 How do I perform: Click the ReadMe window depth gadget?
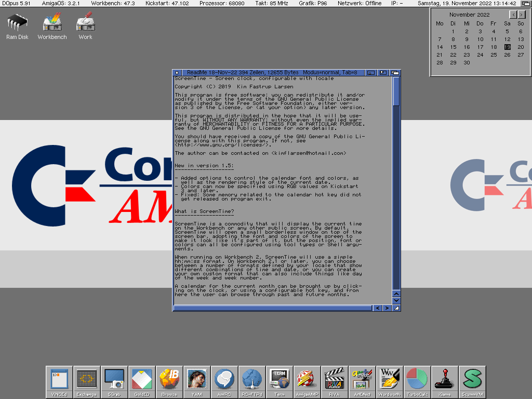[395, 73]
